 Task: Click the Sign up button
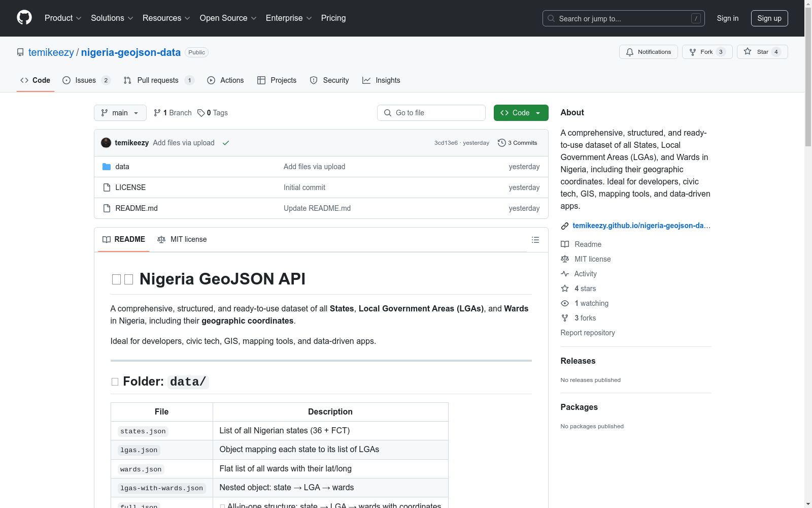click(x=769, y=18)
